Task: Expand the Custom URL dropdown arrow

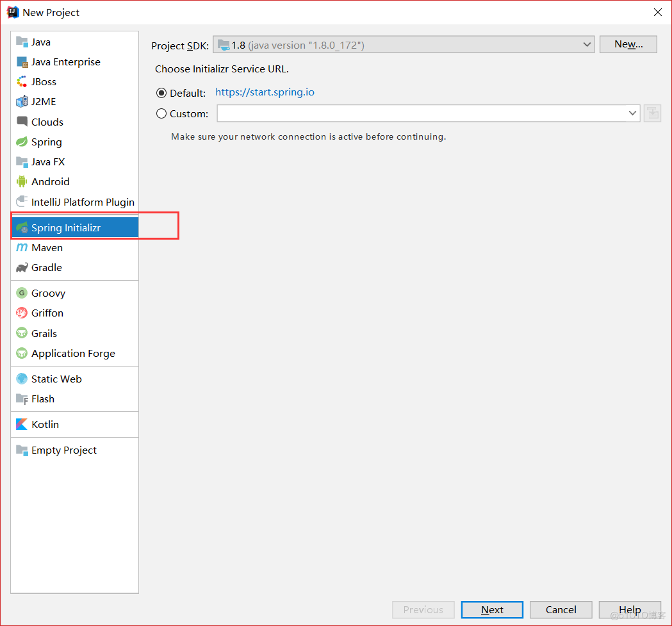Action: click(x=632, y=113)
